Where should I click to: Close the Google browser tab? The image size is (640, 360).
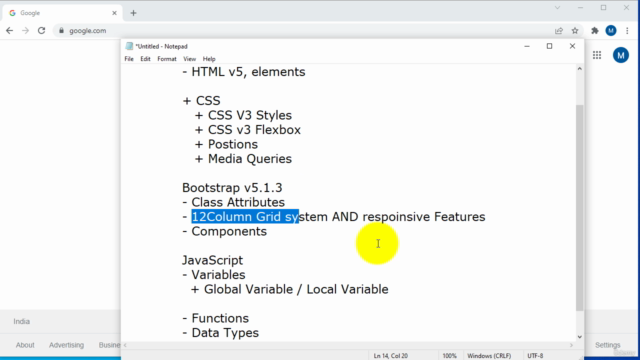114,13
